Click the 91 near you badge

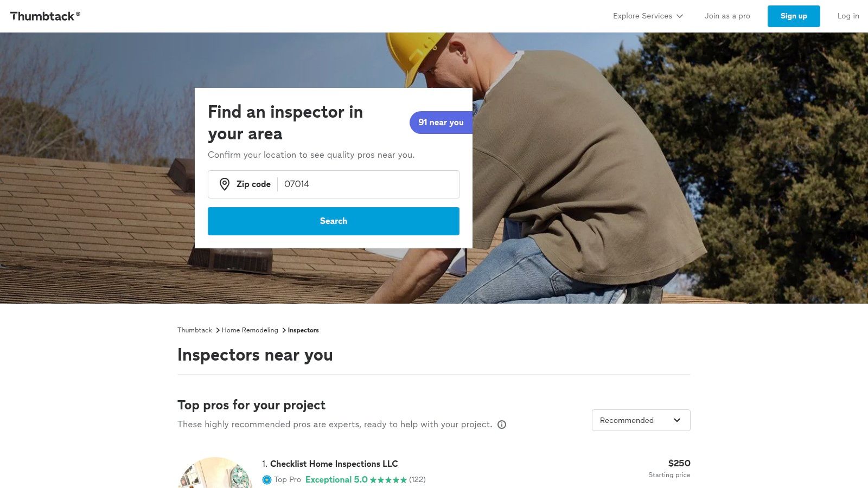click(x=441, y=123)
